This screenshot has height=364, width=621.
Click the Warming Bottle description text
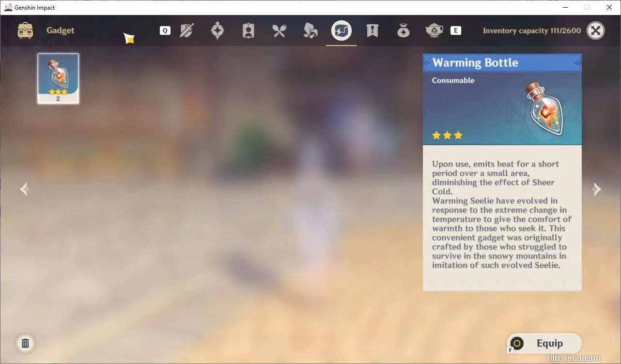(502, 214)
